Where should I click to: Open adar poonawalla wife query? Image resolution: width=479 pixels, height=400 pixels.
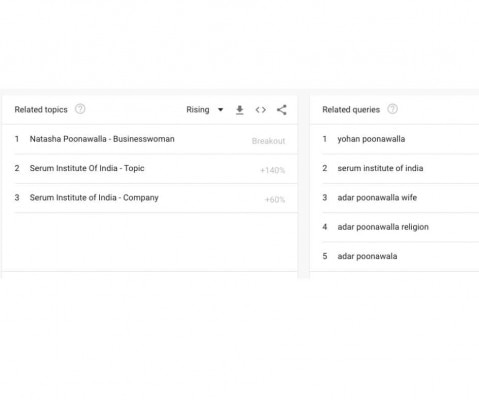click(x=377, y=198)
